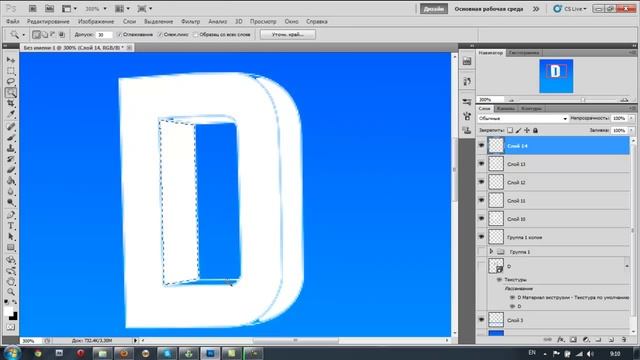This screenshot has height=360, width=640.
Task: Select the Magic Wand tool in toolbox
Action: [x=11, y=93]
